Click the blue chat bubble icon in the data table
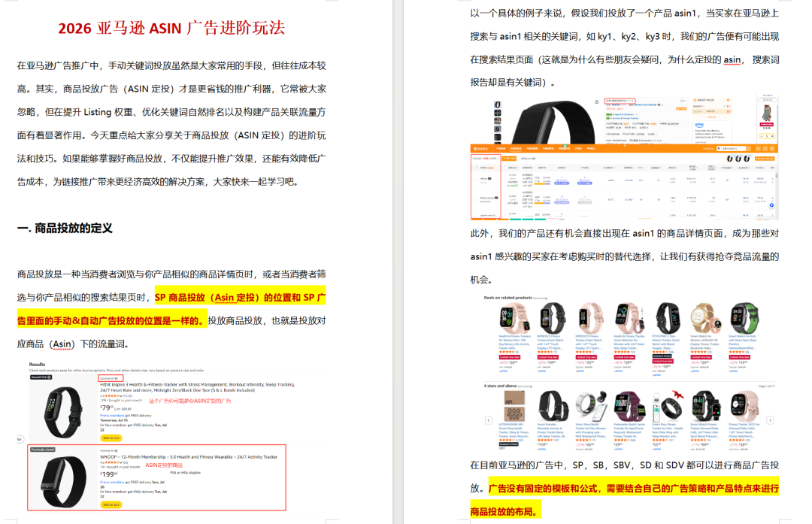This screenshot has width=812, height=524. click(771, 206)
